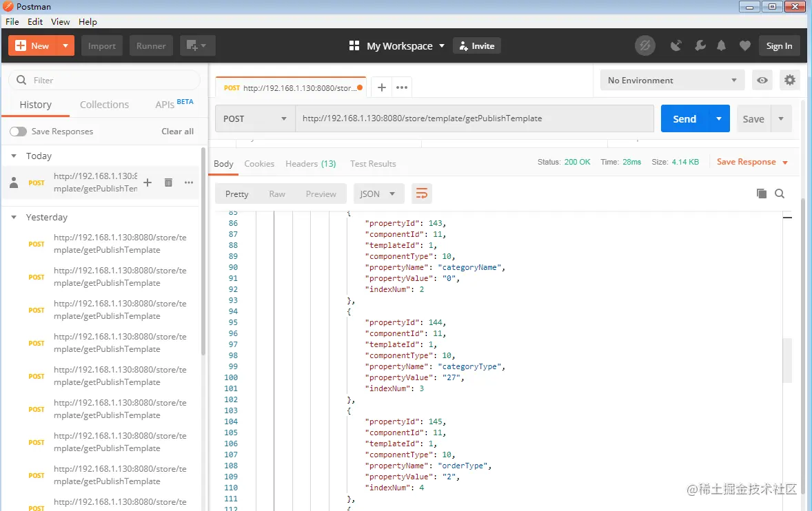Click the Send button

click(684, 118)
